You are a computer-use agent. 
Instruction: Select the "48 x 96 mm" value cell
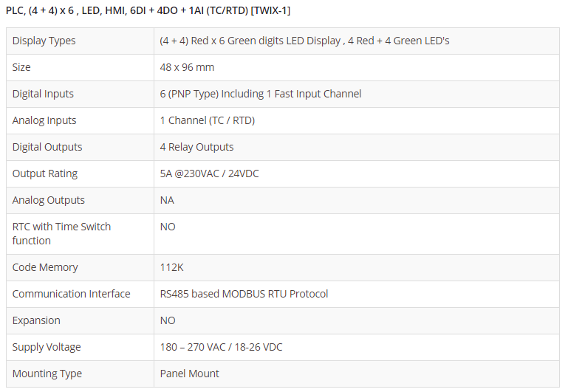pyautogui.click(x=187, y=67)
